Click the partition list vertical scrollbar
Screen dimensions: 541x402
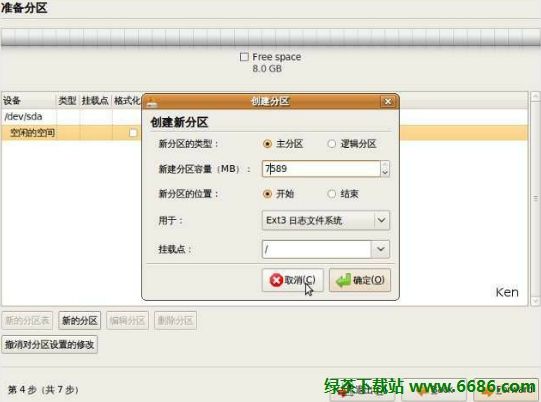click(x=535, y=198)
